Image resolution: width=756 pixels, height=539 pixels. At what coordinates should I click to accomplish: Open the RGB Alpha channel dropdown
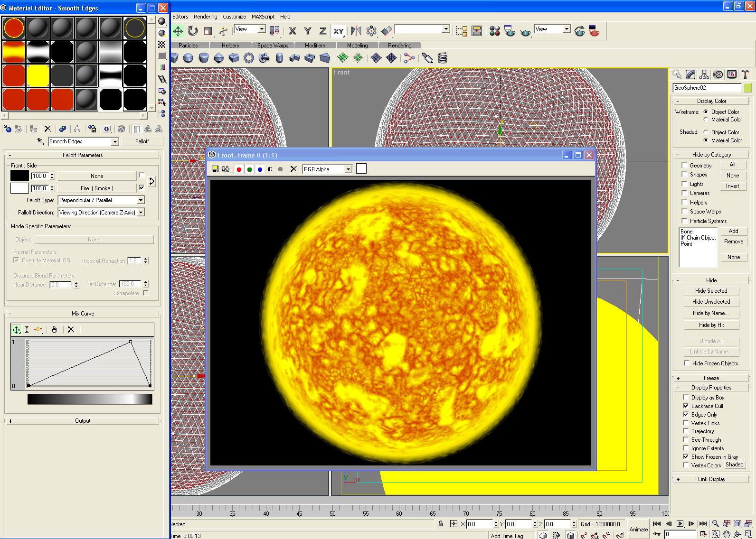348,169
